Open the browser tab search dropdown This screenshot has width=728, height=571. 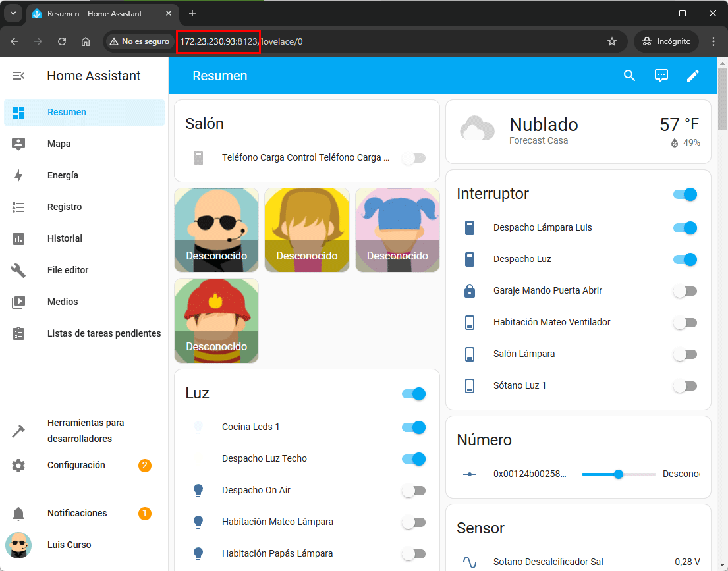coord(13,13)
